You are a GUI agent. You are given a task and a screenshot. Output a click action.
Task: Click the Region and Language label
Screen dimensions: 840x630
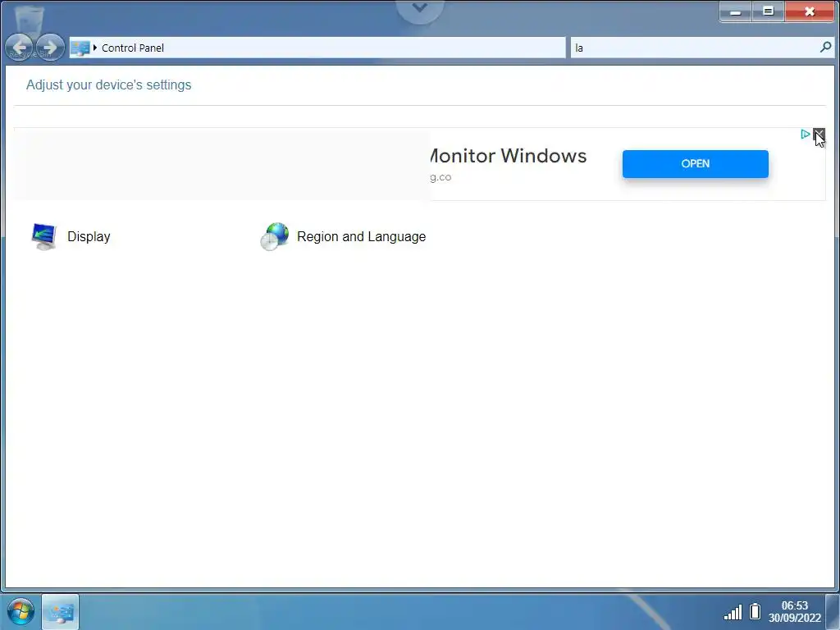[x=362, y=236]
